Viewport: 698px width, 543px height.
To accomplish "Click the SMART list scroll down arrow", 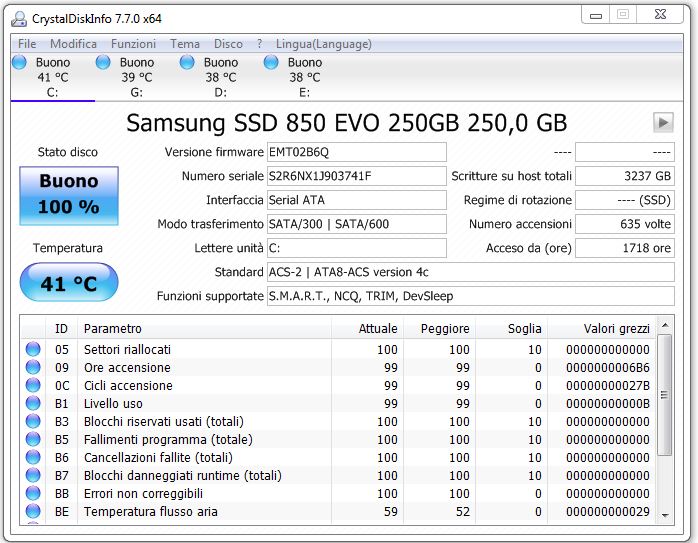I will point(665,515).
